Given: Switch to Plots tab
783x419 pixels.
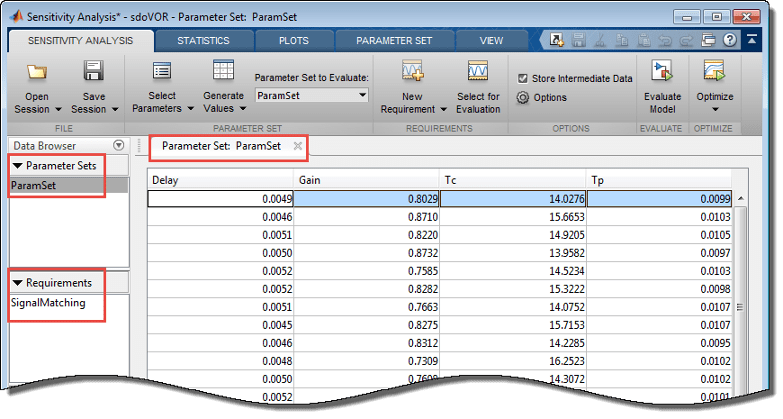Looking at the screenshot, I should (294, 40).
